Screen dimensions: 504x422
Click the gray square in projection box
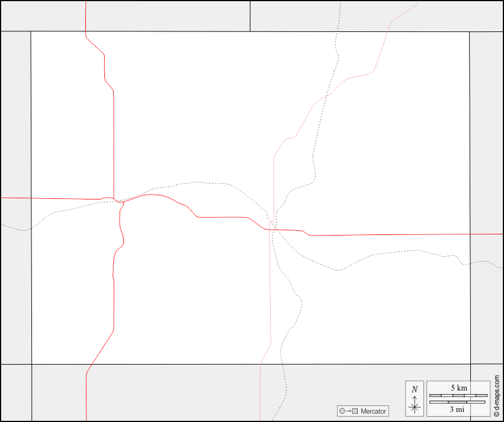(355, 411)
